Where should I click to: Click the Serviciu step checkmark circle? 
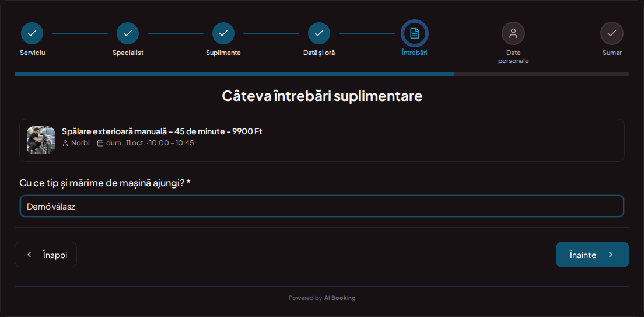(32, 33)
